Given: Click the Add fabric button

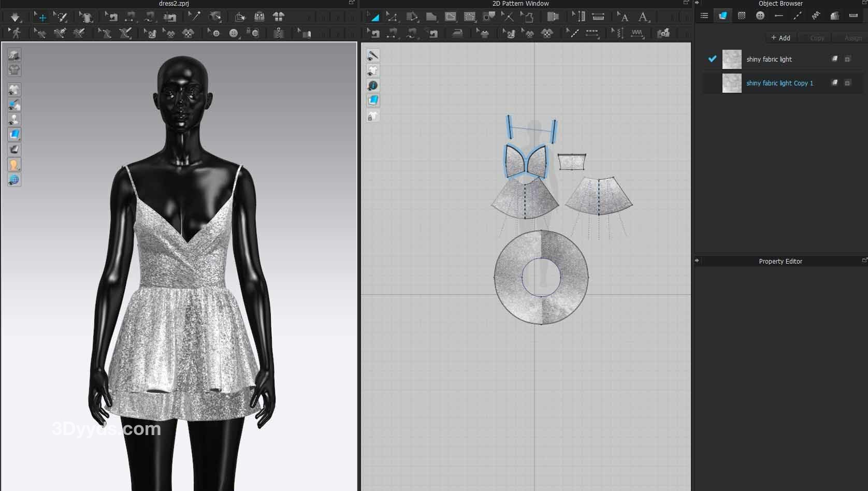Looking at the screenshot, I should (x=780, y=38).
